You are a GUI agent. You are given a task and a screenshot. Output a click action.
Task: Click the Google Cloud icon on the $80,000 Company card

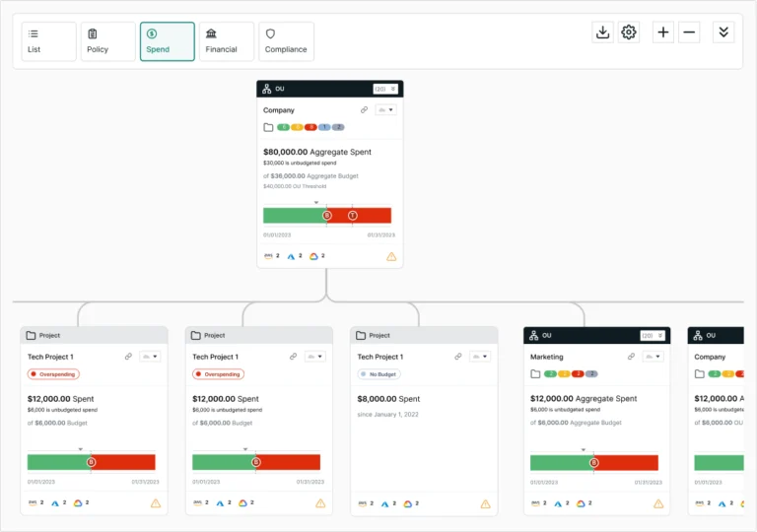click(313, 256)
